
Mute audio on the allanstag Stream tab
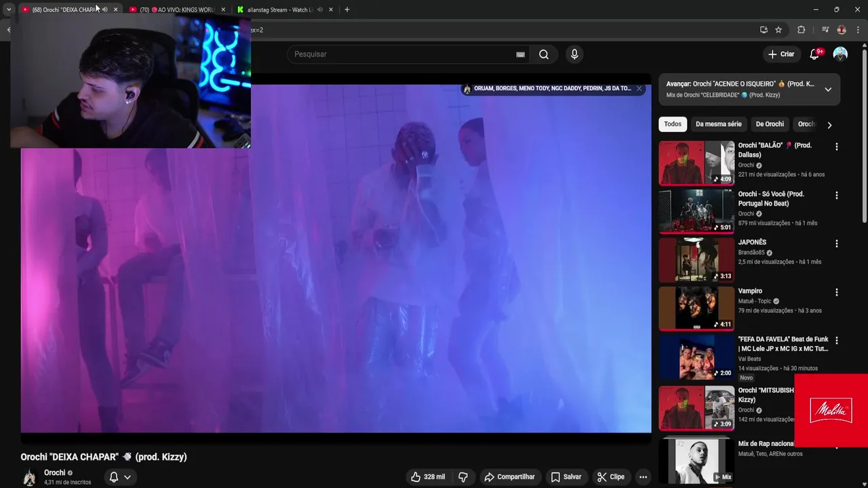(320, 9)
